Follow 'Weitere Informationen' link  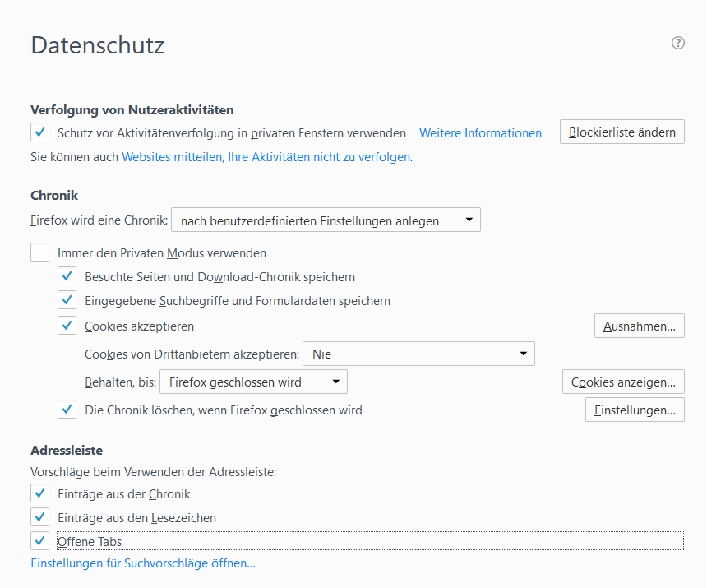coord(480,133)
